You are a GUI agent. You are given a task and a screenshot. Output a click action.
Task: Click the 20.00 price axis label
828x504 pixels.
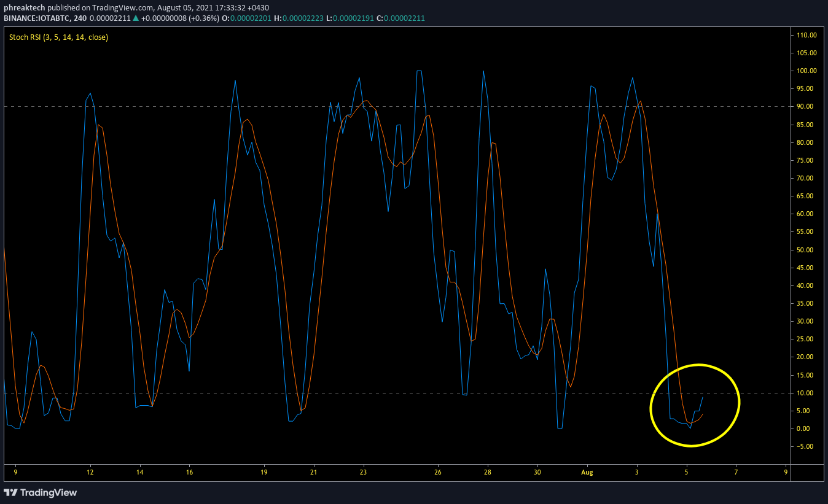click(x=806, y=357)
